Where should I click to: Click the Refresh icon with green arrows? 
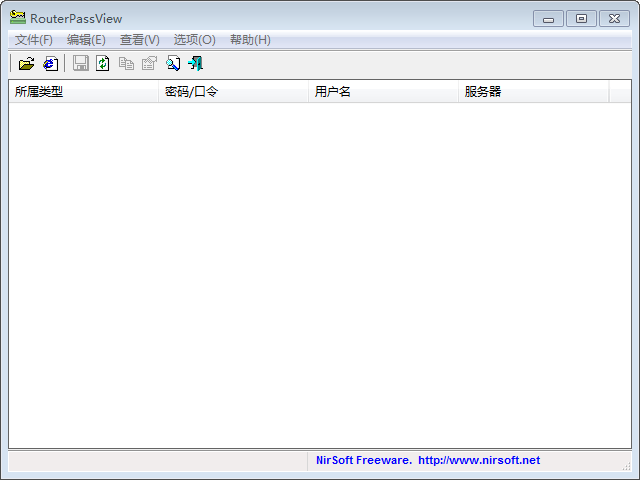click(x=103, y=64)
